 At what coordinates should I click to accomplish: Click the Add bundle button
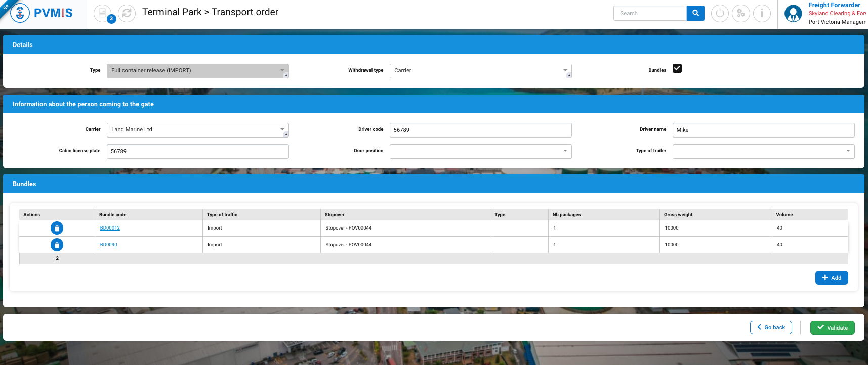(832, 278)
